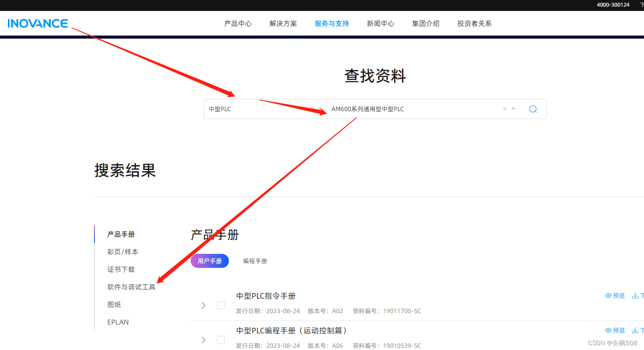
Task: Open the 投资者关系 menu
Action: tap(474, 24)
